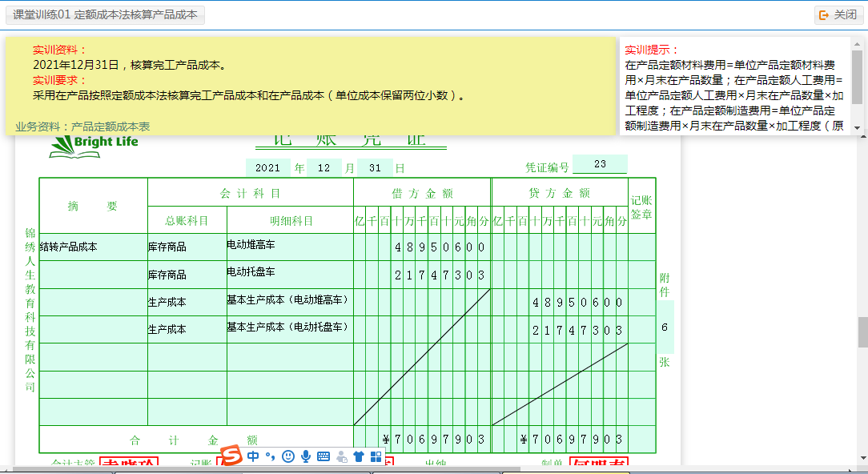Select 库存商品 in the 电动堆高车 row
The image size is (868, 474).
tap(187, 247)
